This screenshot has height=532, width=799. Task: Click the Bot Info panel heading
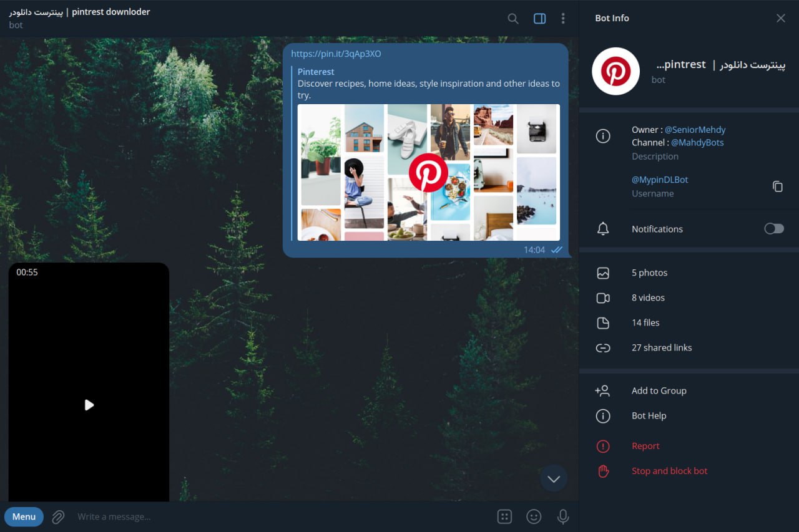click(x=612, y=18)
